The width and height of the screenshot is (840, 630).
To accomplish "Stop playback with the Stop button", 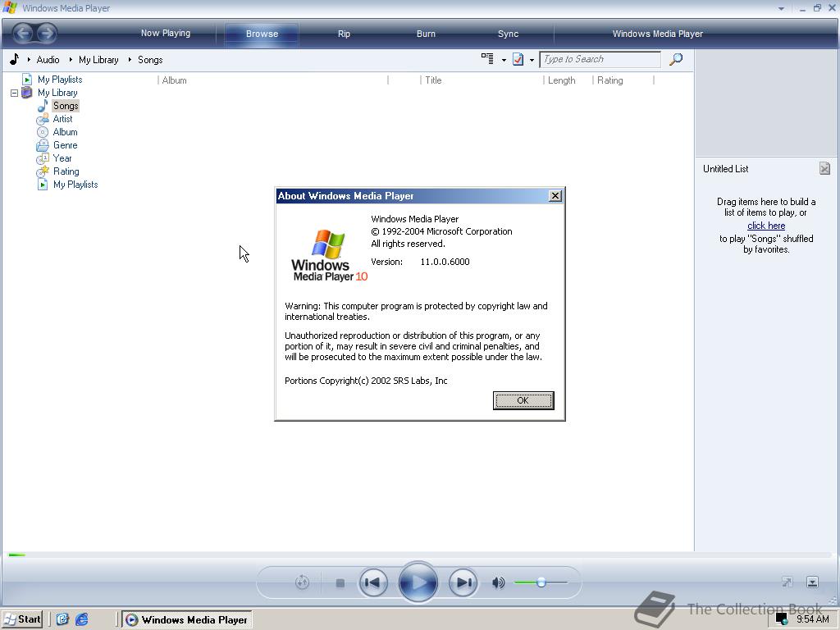I will coord(340,583).
